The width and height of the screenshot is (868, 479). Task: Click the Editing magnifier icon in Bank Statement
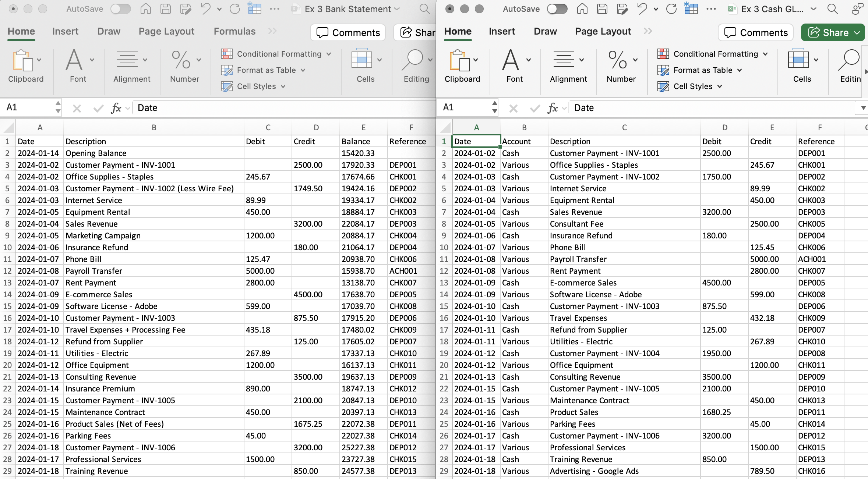click(x=414, y=60)
